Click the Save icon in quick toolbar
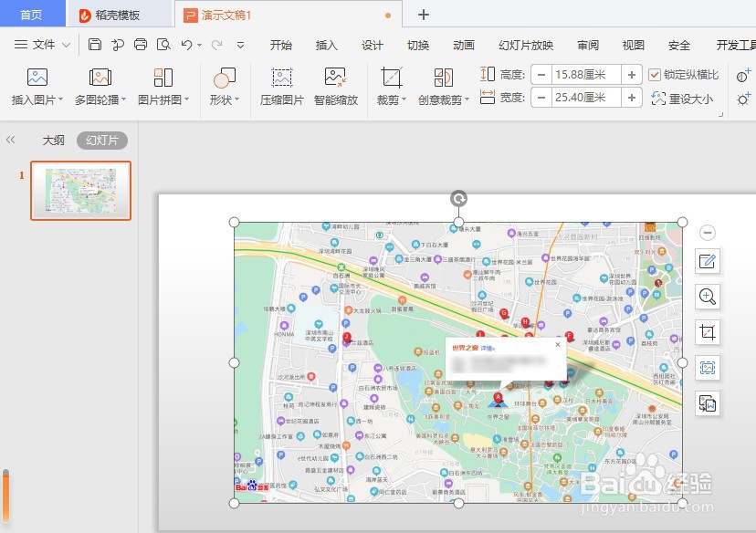The height and width of the screenshot is (533, 756). click(95, 45)
